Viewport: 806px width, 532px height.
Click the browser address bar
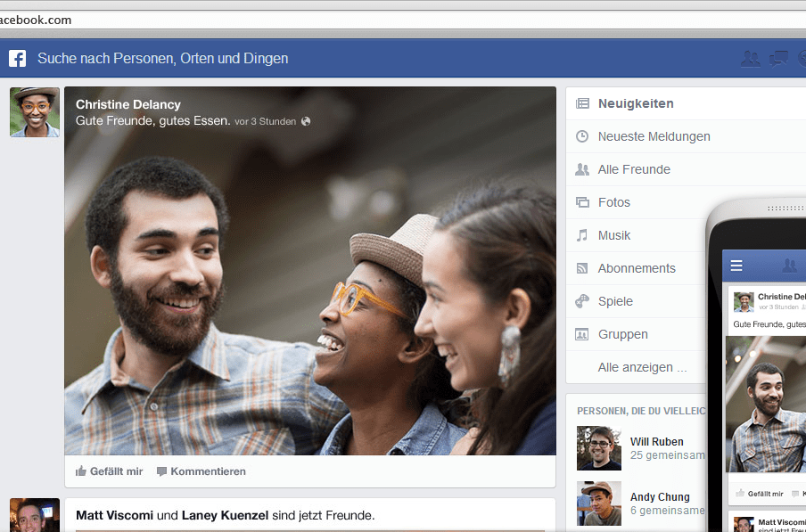(403, 20)
